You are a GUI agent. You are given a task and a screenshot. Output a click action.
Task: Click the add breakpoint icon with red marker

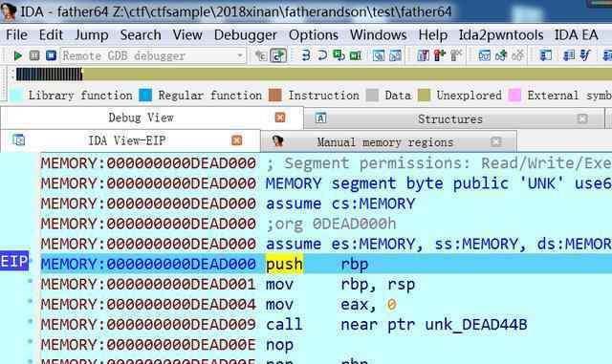pyautogui.click(x=440, y=55)
